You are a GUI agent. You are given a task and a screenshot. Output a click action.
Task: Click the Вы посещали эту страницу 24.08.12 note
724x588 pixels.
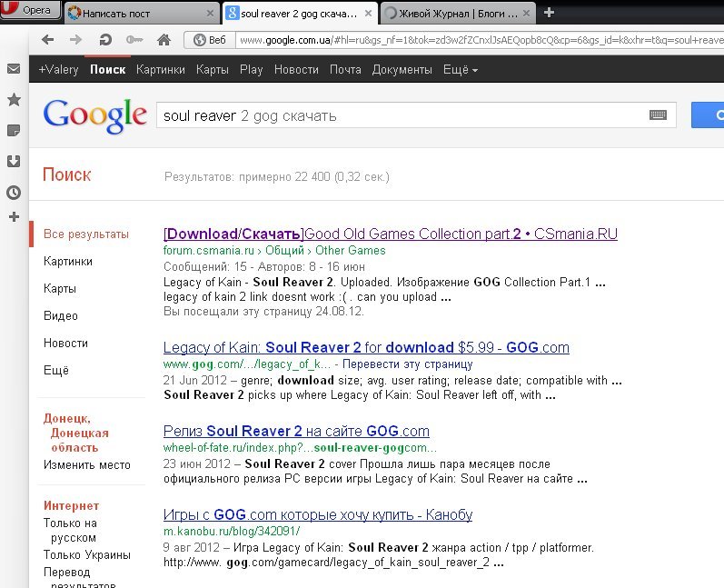pos(263,312)
